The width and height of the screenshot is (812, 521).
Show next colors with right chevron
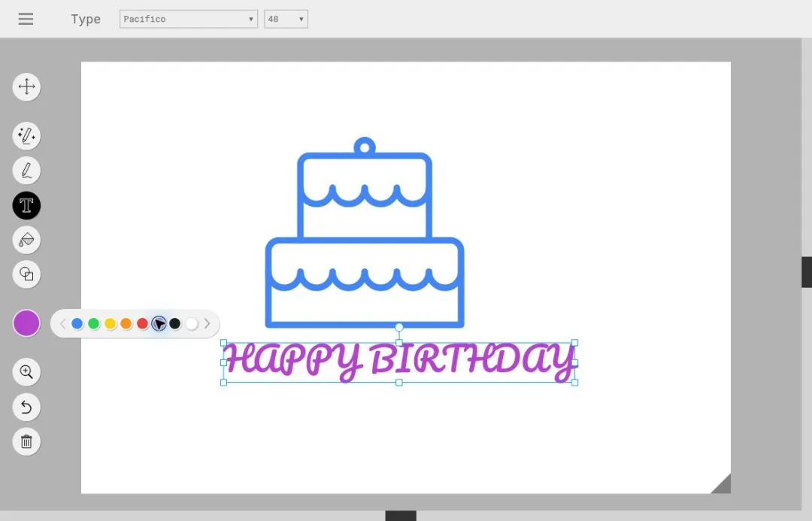pos(208,324)
